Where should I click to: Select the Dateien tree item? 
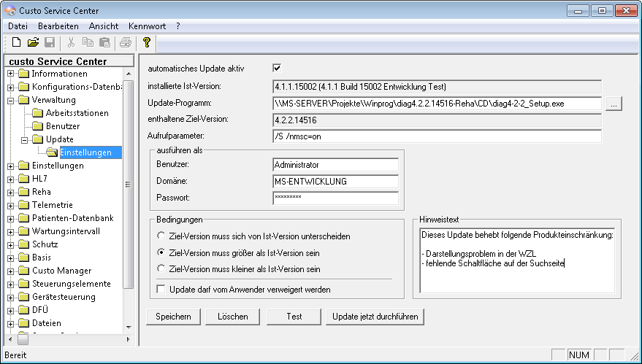[x=47, y=323]
